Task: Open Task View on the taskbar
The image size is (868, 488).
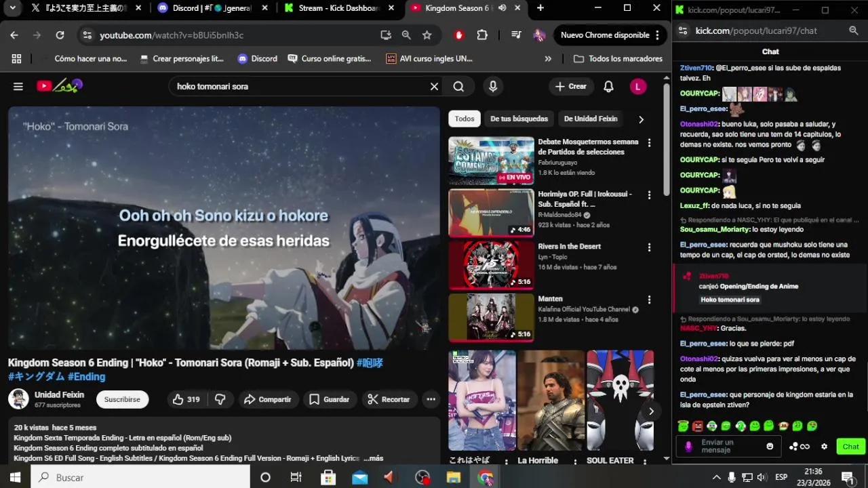Action: pos(296,477)
